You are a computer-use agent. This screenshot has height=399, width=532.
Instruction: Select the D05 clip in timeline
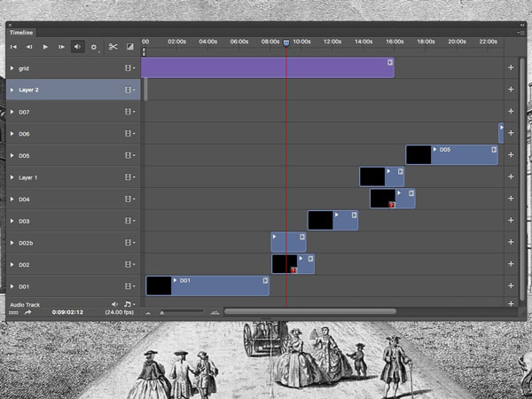tap(451, 154)
